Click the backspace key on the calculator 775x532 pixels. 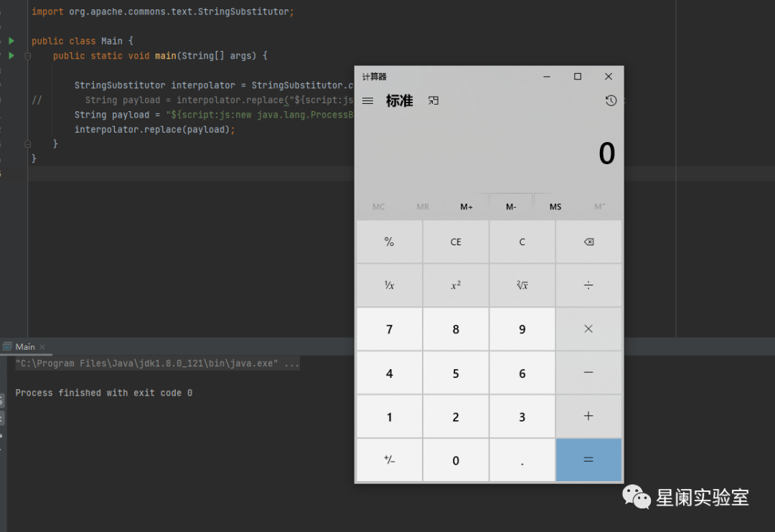(x=588, y=242)
